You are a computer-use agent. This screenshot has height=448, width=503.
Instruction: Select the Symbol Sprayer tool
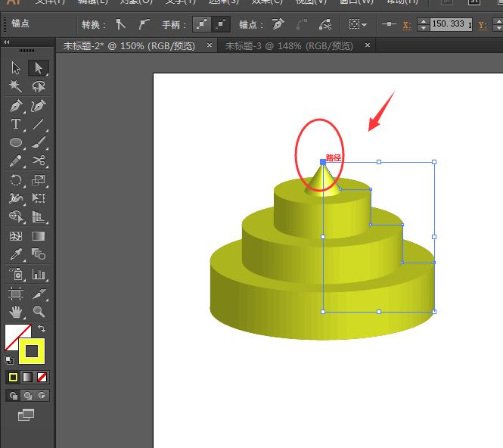(16, 274)
